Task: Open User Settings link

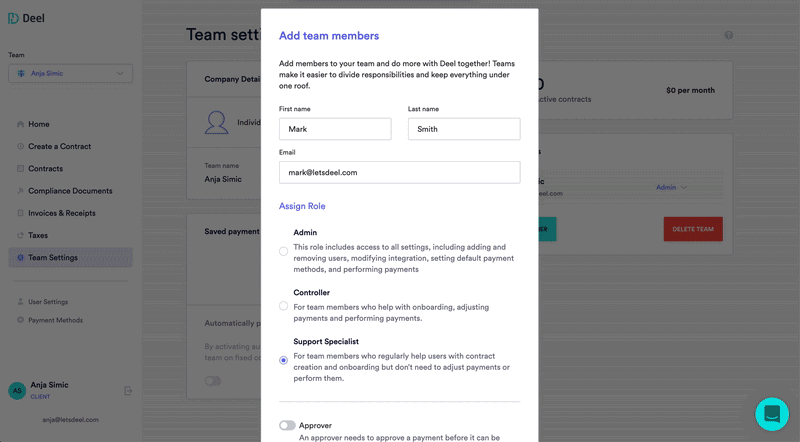Action: pyautogui.click(x=48, y=302)
